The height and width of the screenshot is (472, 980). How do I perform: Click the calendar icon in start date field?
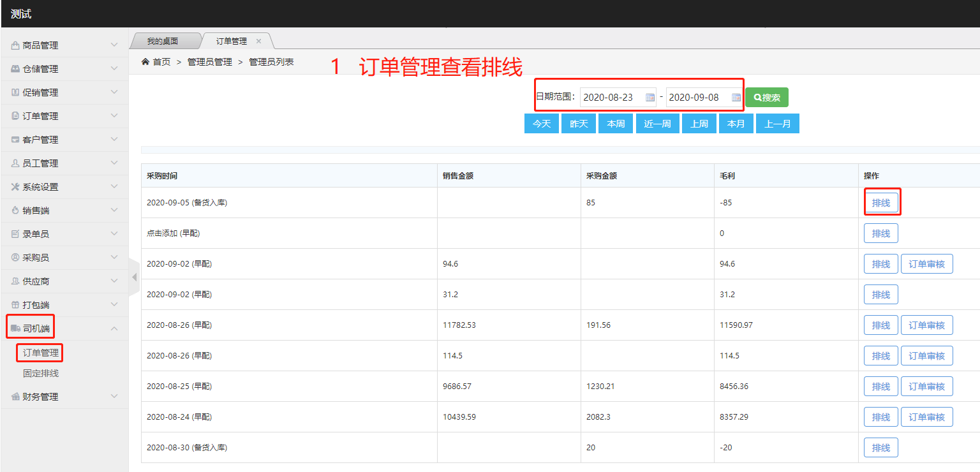[650, 98]
